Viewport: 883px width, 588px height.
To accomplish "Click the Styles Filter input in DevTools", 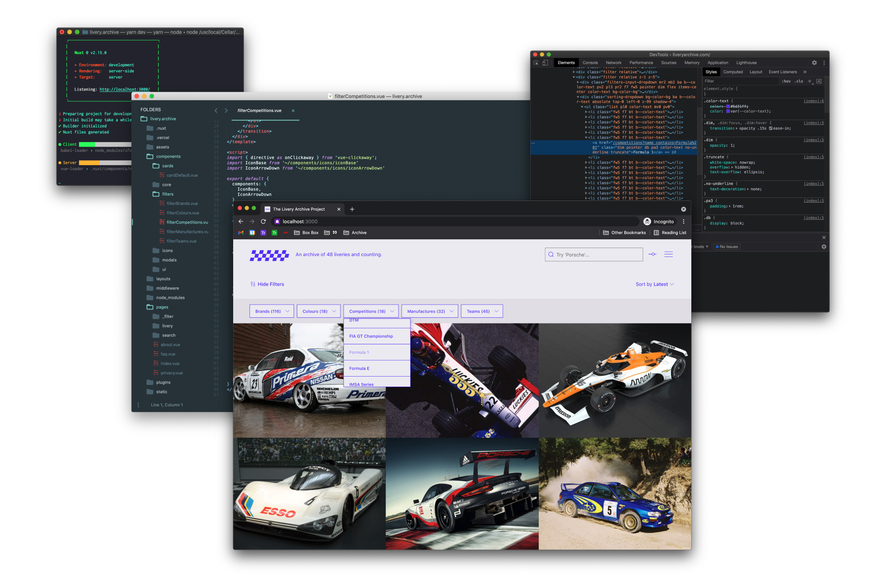I will [740, 81].
